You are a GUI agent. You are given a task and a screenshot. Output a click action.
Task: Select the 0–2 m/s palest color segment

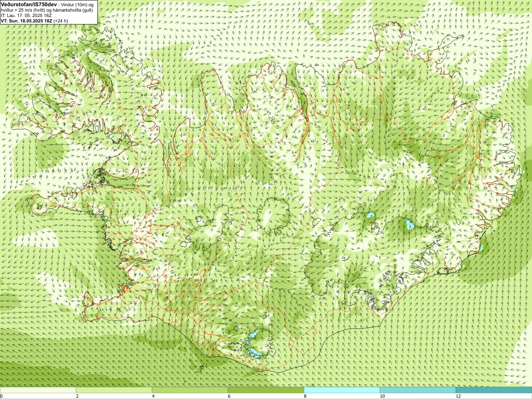pyautogui.click(x=38, y=390)
